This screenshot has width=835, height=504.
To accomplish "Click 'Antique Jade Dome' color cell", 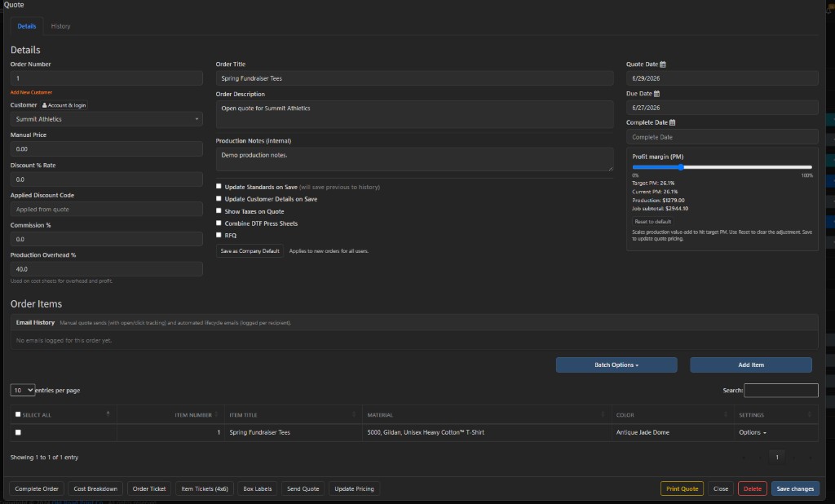I will pyautogui.click(x=673, y=432).
